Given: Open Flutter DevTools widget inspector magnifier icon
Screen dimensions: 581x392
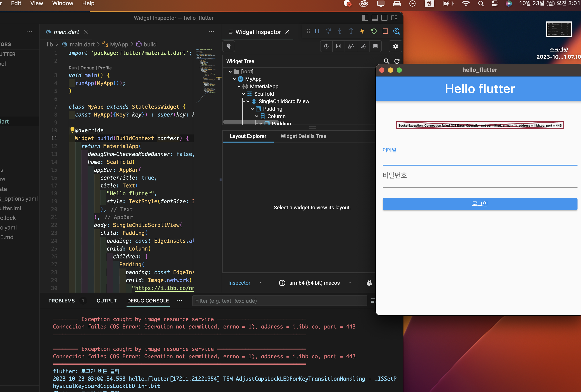Looking at the screenshot, I should click(x=397, y=31).
